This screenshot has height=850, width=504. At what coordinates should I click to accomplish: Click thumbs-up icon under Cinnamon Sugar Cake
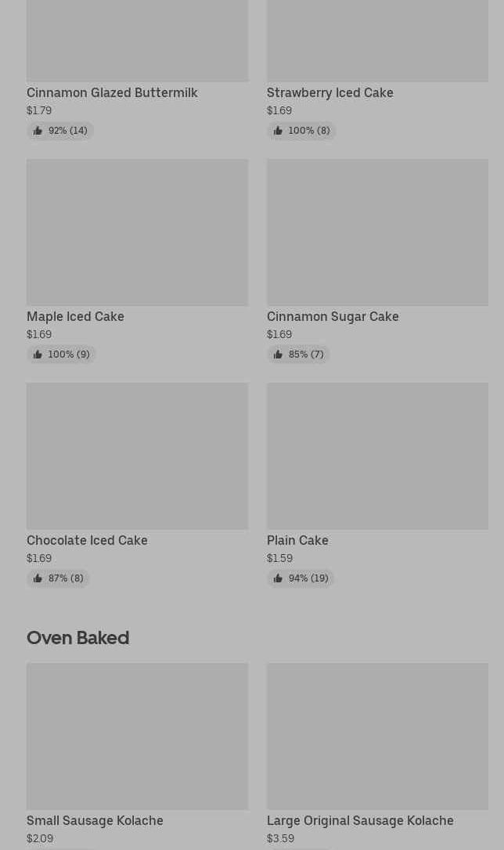(278, 355)
